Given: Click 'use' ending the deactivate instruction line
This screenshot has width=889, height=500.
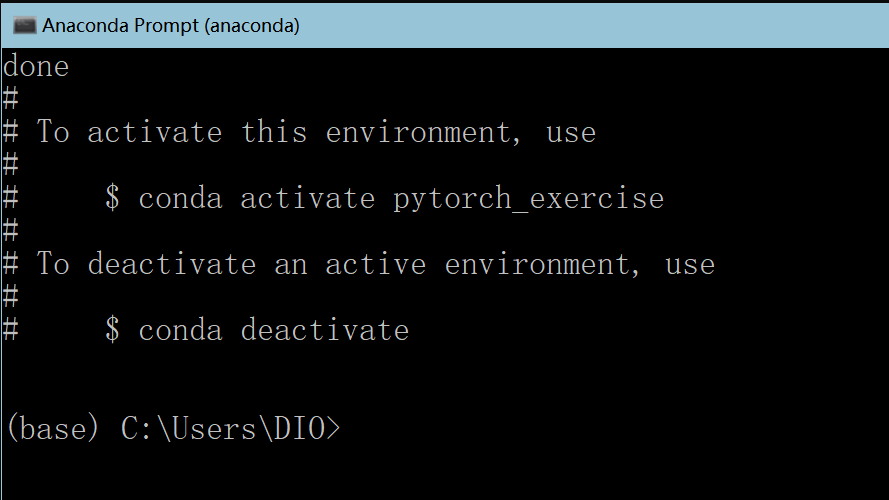Looking at the screenshot, I should (x=690, y=265).
